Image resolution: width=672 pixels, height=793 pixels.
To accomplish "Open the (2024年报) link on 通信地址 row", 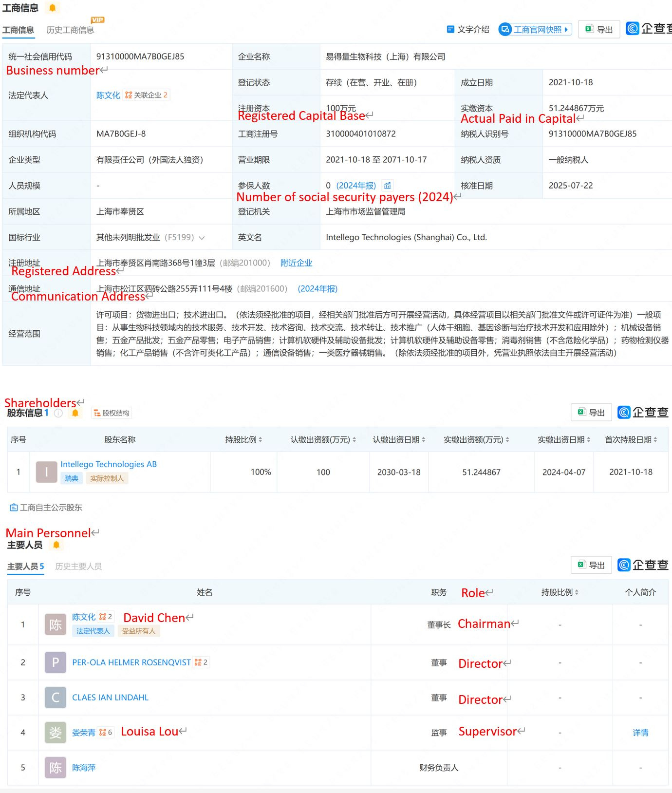I will click(317, 289).
